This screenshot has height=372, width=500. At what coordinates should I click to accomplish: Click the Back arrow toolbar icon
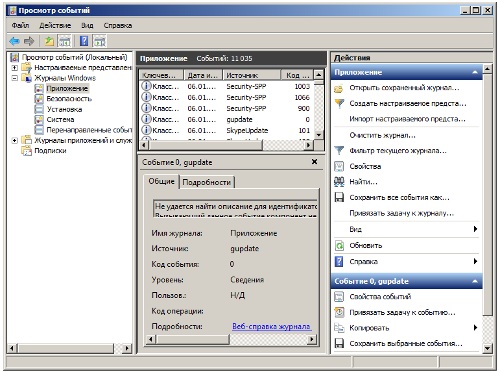pyautogui.click(x=14, y=41)
